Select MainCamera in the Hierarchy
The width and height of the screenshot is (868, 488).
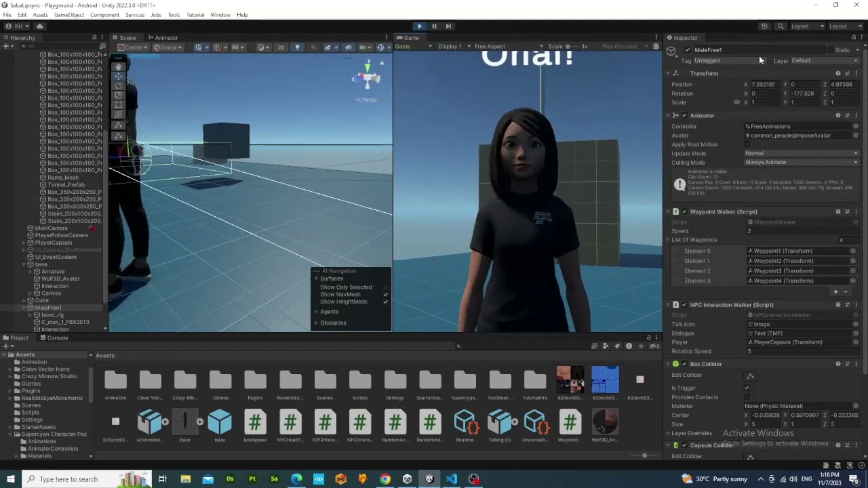52,228
